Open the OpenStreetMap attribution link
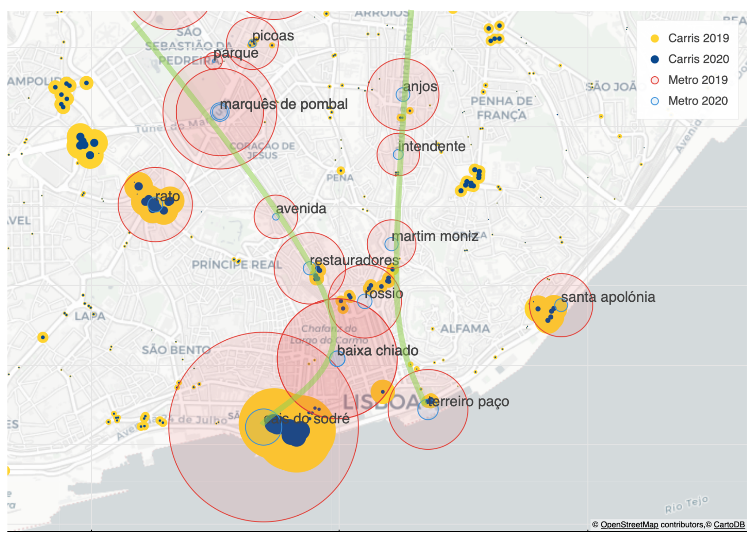This screenshot has width=756, height=539. click(x=629, y=525)
